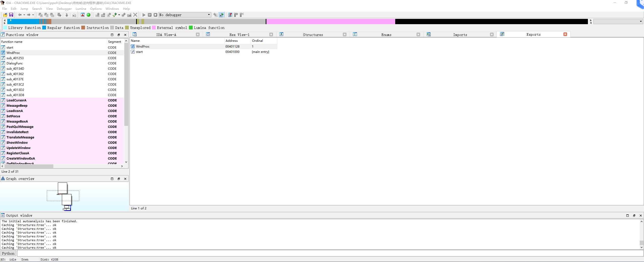Viewport: 644px width, 262px height.
Task: Open the Lumina menu
Action: point(81,9)
